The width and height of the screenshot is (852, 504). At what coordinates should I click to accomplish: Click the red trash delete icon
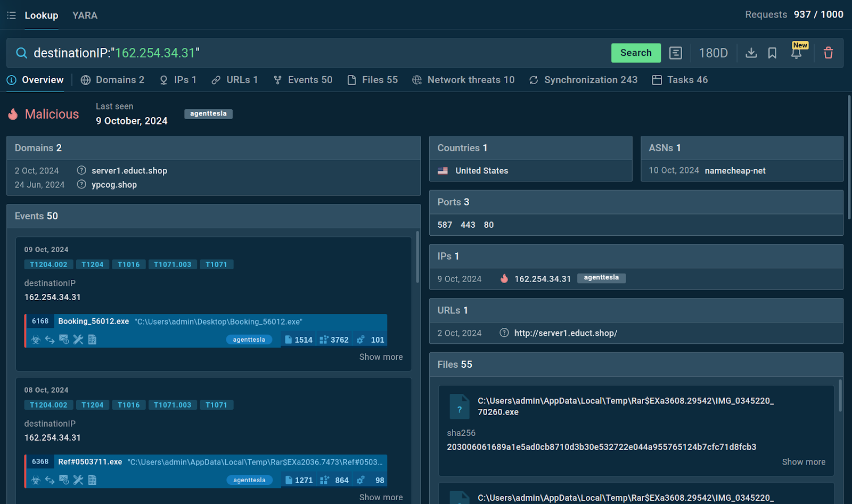[828, 53]
